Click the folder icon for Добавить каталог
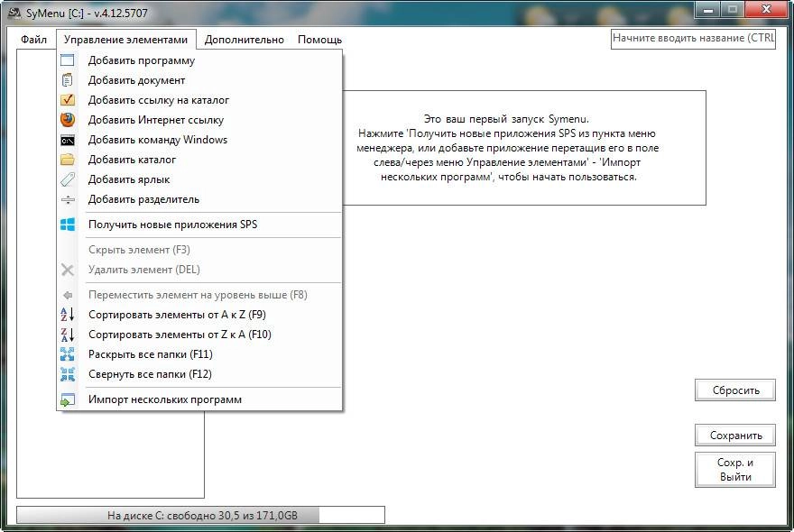The height and width of the screenshot is (532, 794). coord(68,160)
